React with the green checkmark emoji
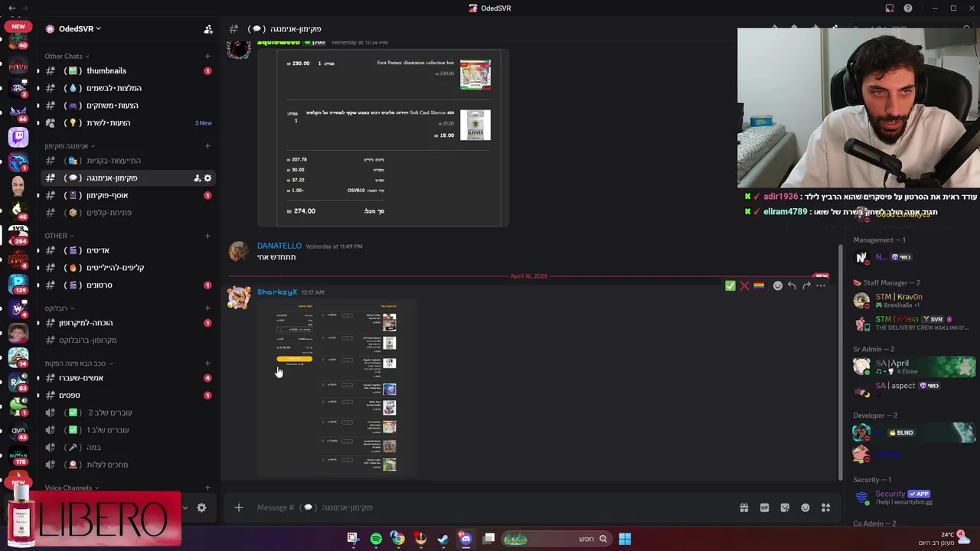 pos(730,285)
